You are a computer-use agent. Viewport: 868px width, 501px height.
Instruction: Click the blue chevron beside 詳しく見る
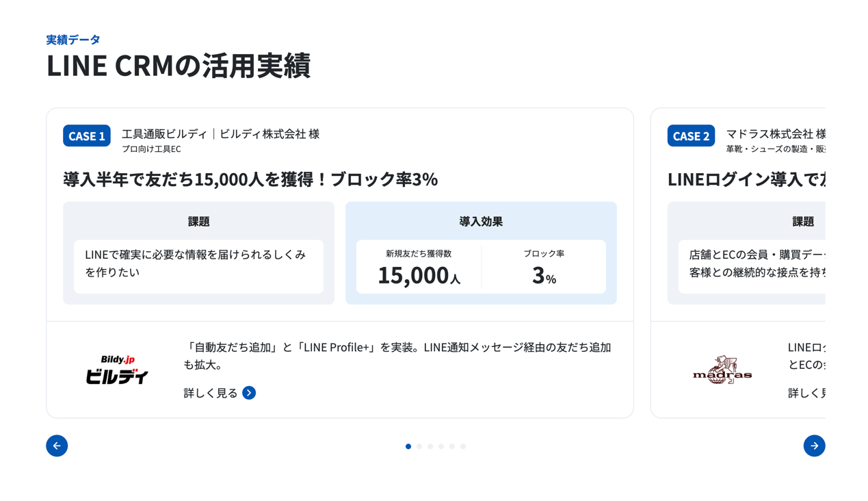[x=249, y=393]
